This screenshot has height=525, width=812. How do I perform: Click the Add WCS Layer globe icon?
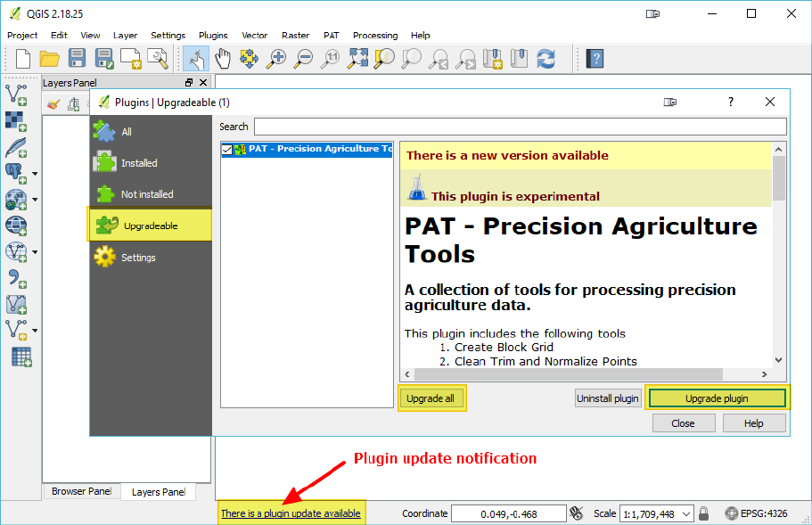16,226
